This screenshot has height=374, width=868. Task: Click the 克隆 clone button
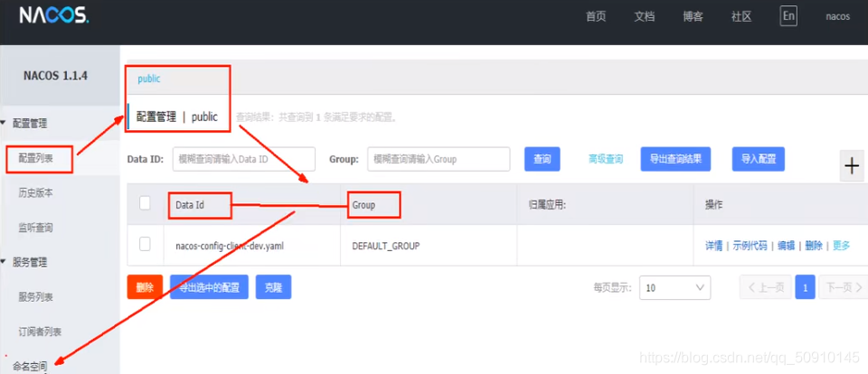pyautogui.click(x=273, y=287)
